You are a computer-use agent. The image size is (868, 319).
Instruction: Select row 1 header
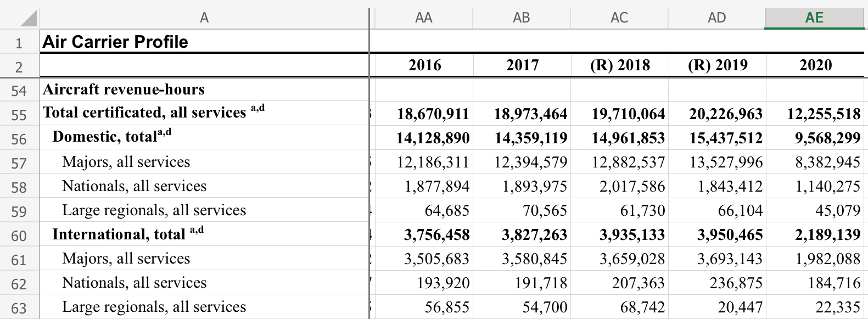19,42
